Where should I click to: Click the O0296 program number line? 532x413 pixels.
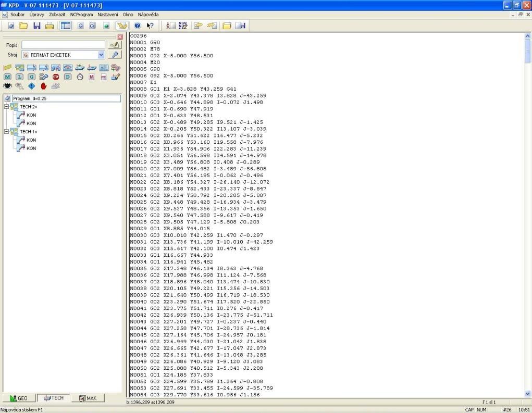click(139, 35)
